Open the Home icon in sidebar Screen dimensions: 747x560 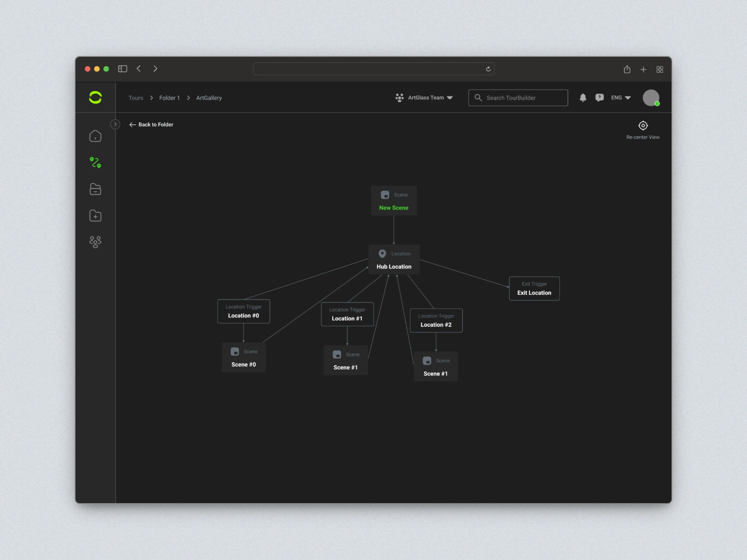(x=95, y=136)
